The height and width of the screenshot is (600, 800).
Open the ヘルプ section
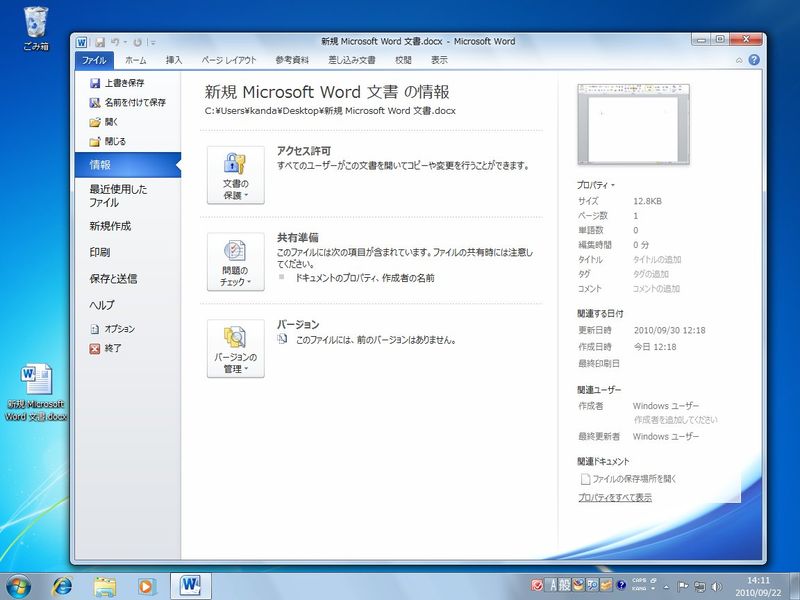click(x=102, y=305)
